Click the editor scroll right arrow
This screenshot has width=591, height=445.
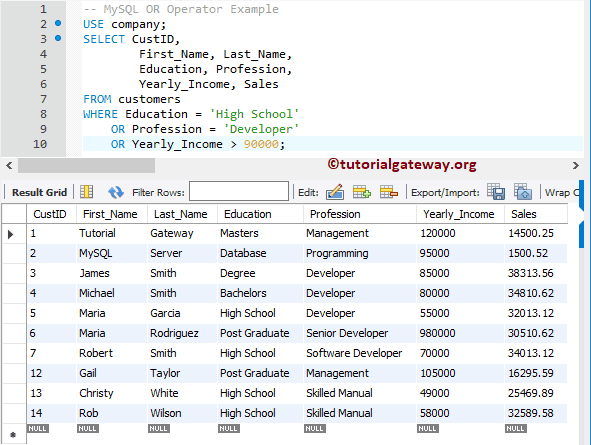(575, 165)
